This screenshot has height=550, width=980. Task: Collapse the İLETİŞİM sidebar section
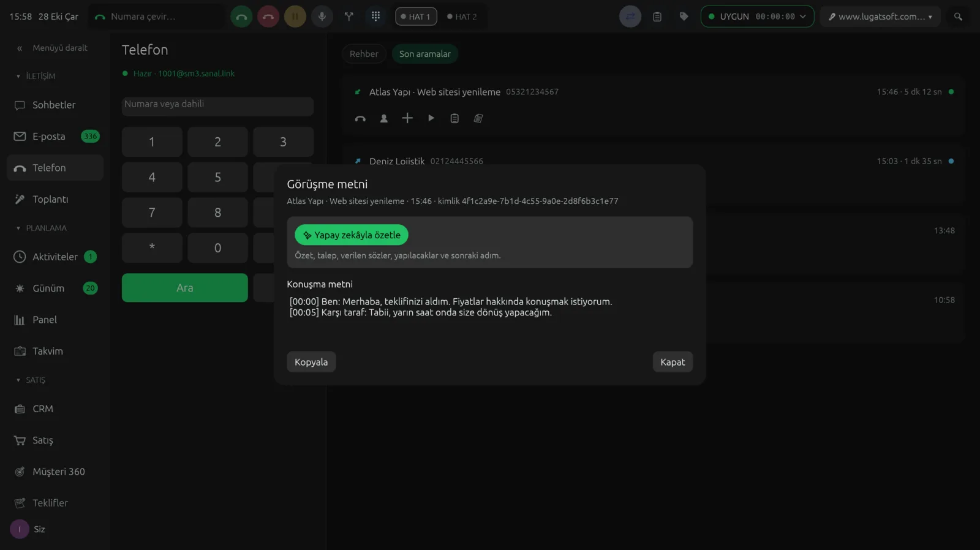(36, 76)
